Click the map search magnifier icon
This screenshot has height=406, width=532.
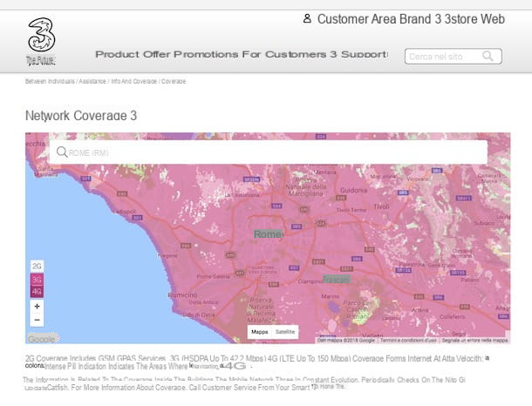[x=62, y=152]
